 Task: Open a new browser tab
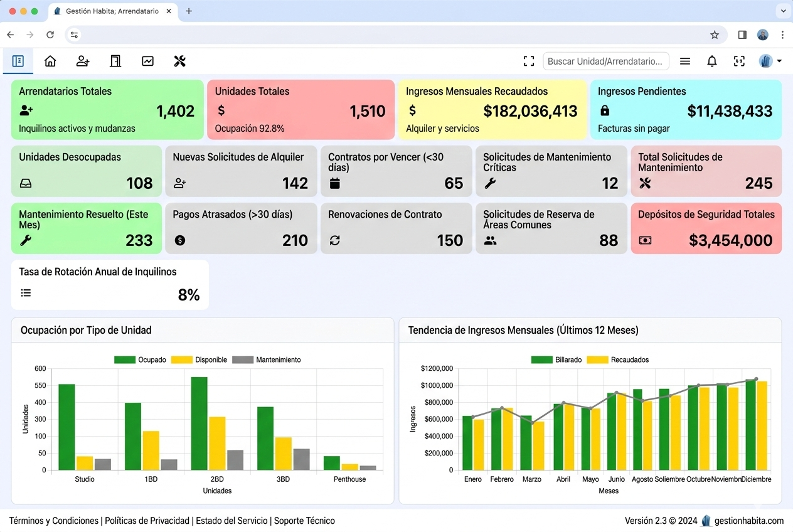tap(189, 11)
